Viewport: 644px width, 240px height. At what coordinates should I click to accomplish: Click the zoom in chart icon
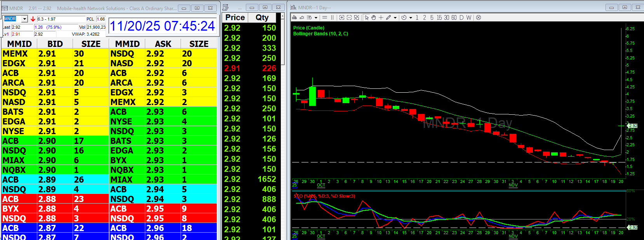click(341, 17)
